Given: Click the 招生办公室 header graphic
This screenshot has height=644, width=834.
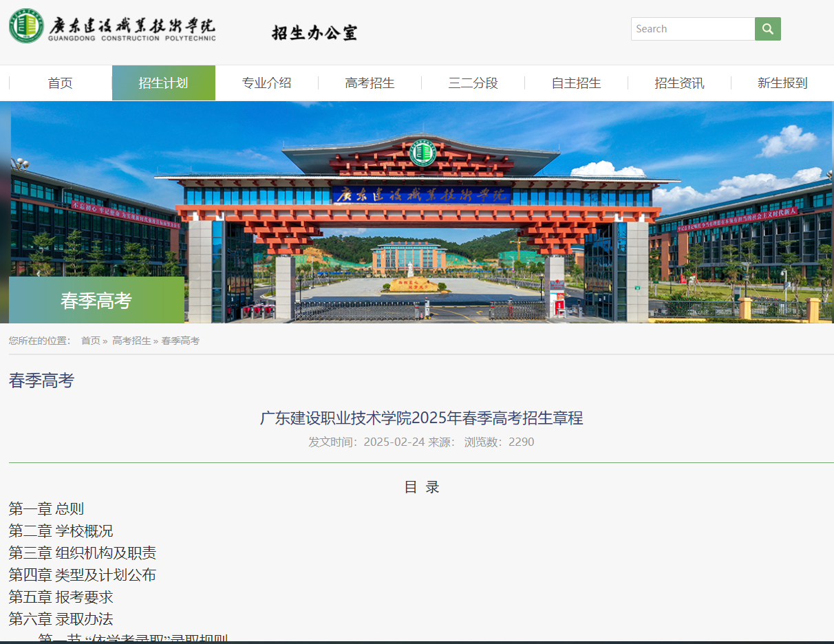Looking at the screenshot, I should (314, 30).
